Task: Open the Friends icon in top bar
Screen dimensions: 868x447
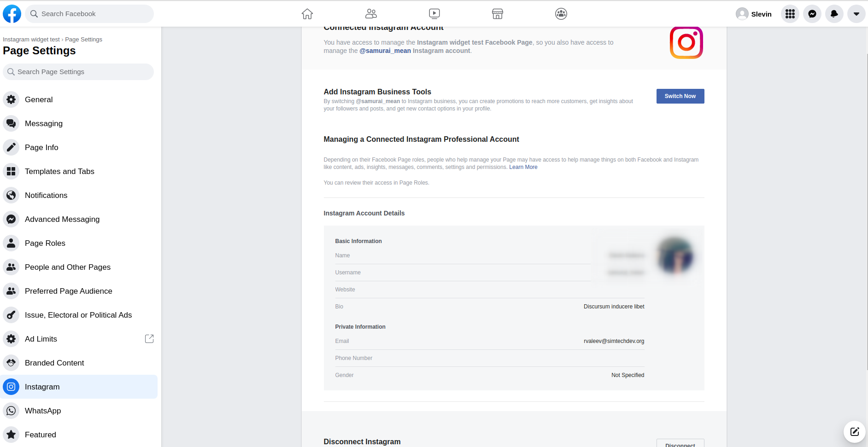Action: 371,14
